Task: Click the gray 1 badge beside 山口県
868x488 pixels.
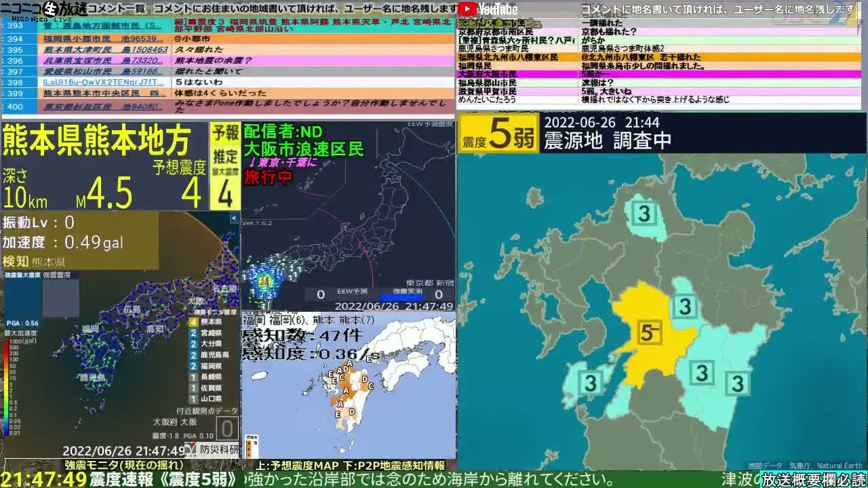Action: tap(193, 399)
